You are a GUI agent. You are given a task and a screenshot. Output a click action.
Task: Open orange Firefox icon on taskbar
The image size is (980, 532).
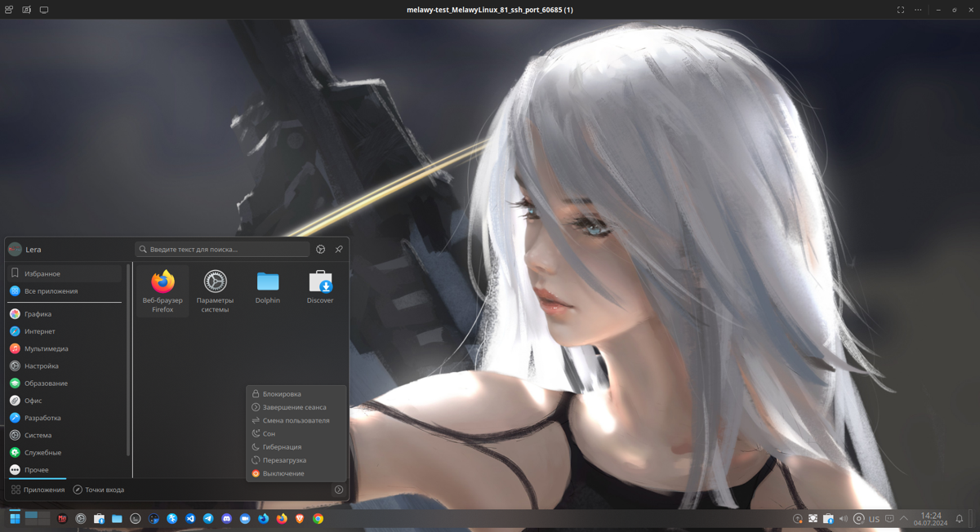(282, 519)
